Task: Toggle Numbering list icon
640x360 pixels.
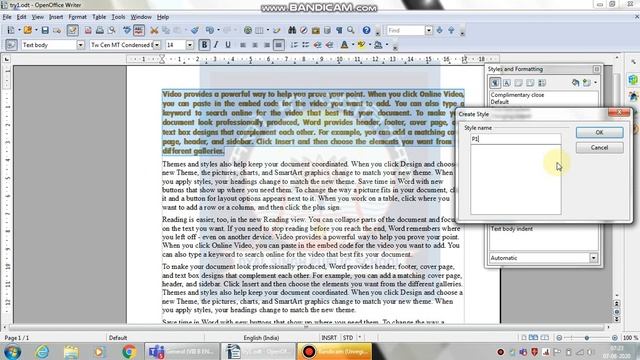Action: (x=294, y=45)
